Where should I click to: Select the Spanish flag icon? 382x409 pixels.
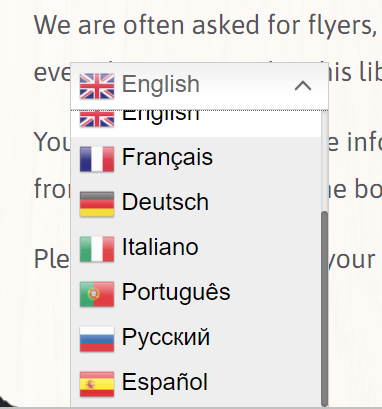pos(97,384)
